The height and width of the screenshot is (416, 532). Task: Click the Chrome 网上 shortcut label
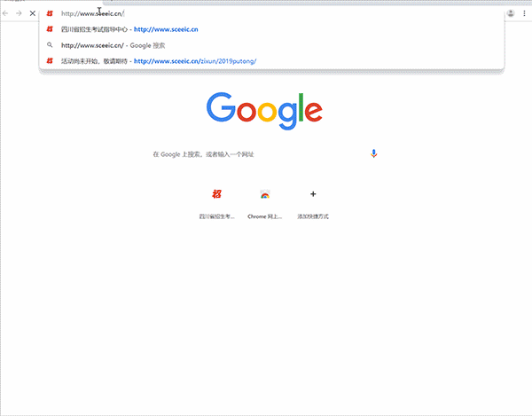264,216
